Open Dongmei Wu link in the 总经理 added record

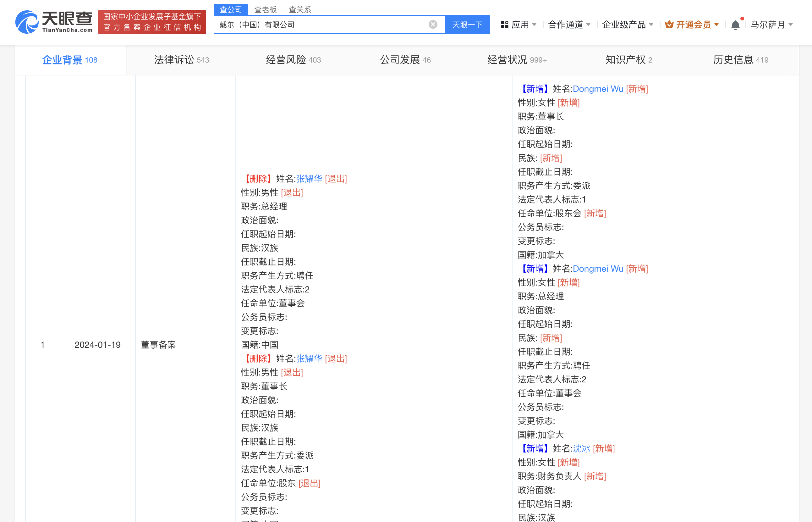[x=598, y=269]
